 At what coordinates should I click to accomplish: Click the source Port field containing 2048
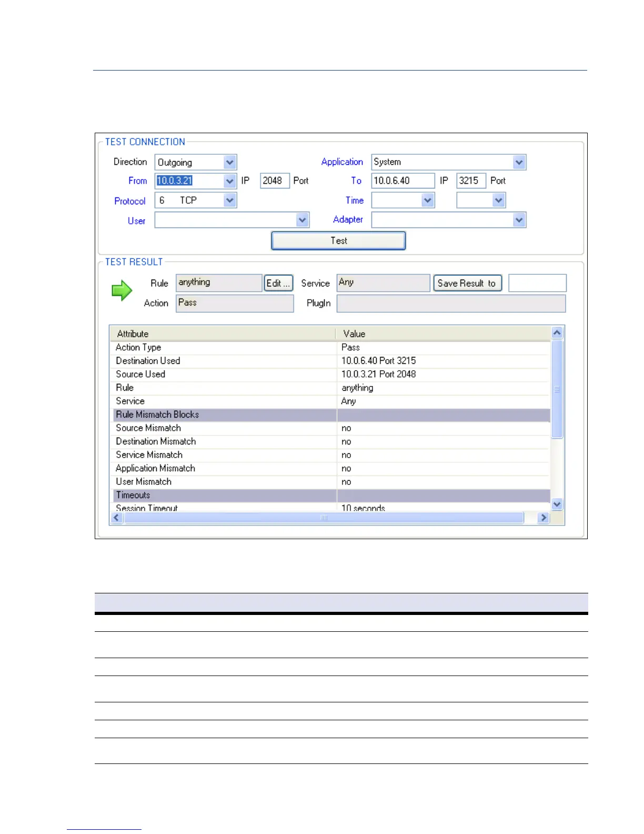point(275,181)
